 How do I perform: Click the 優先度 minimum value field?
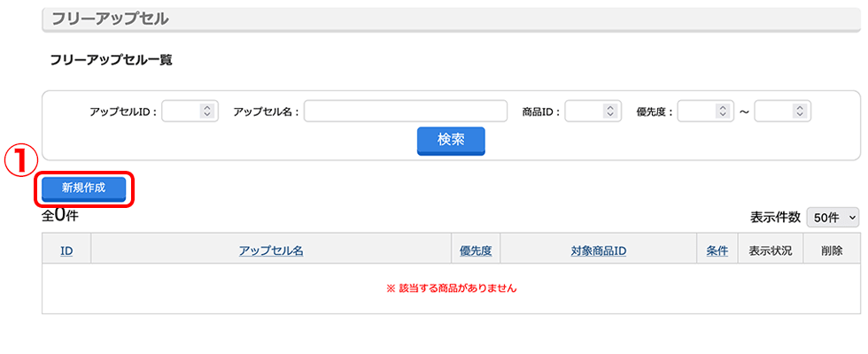[x=706, y=112]
